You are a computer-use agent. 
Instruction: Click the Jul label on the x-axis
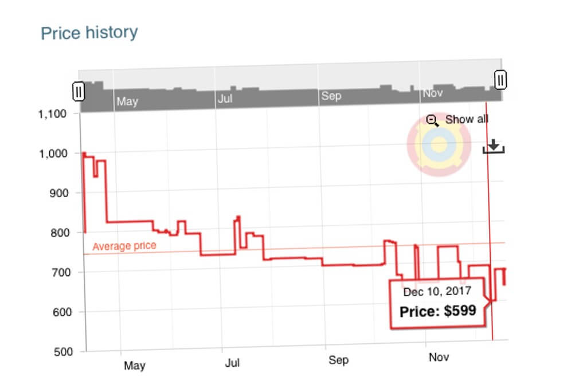click(232, 363)
